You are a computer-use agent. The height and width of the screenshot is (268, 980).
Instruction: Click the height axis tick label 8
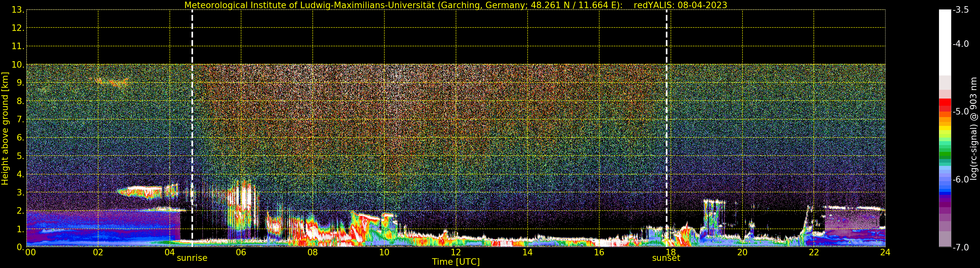pyautogui.click(x=20, y=101)
